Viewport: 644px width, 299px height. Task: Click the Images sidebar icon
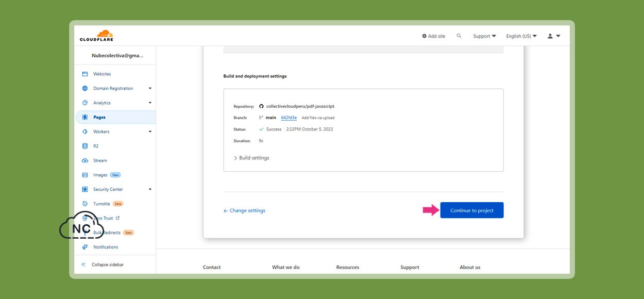coord(85,175)
